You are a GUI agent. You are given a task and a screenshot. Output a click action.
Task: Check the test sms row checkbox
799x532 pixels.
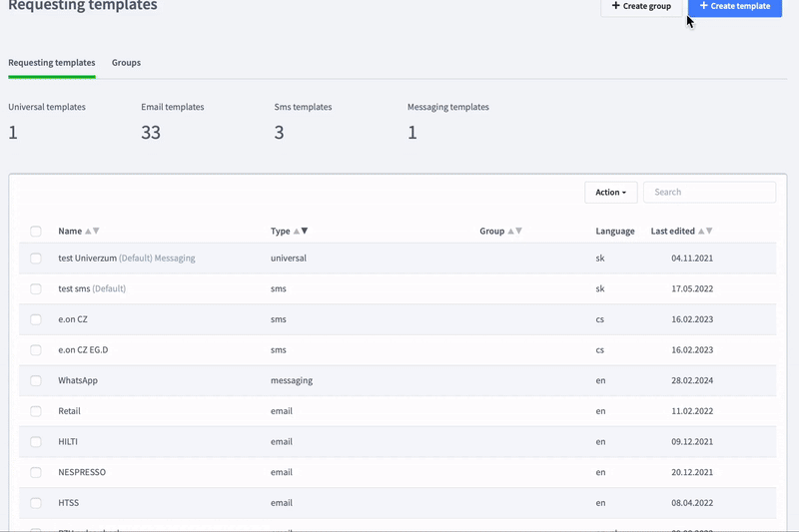(x=36, y=288)
